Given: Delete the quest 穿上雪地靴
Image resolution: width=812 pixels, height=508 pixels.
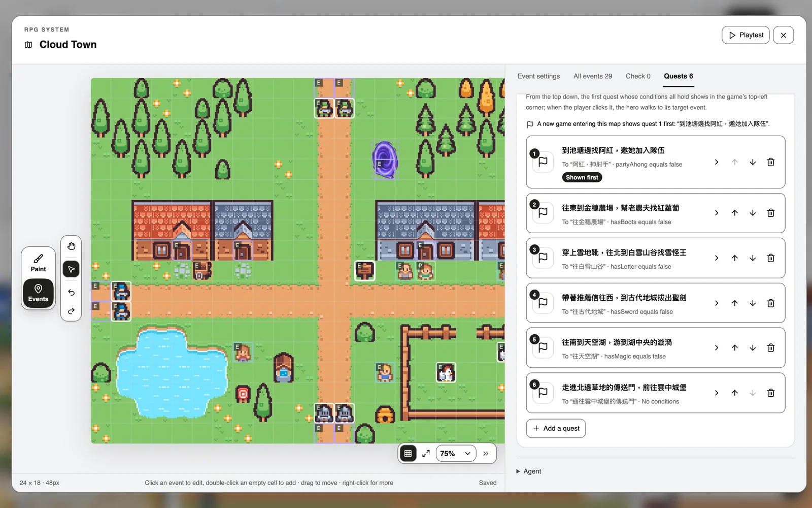Looking at the screenshot, I should click(x=770, y=258).
